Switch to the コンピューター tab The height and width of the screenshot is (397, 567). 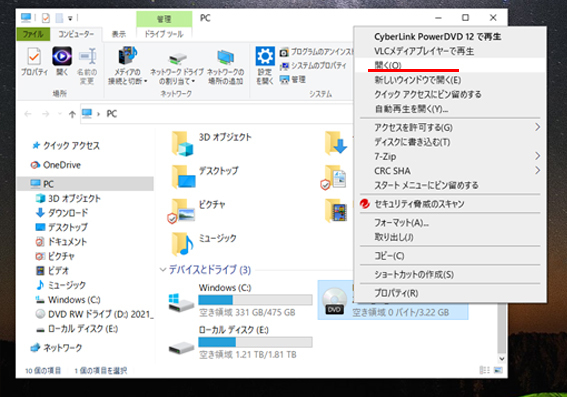click(x=76, y=34)
